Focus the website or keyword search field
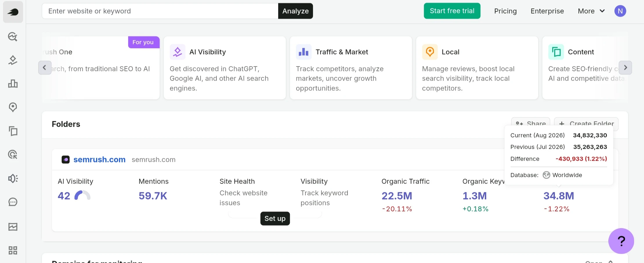Image resolution: width=644 pixels, height=263 pixels. (160, 11)
